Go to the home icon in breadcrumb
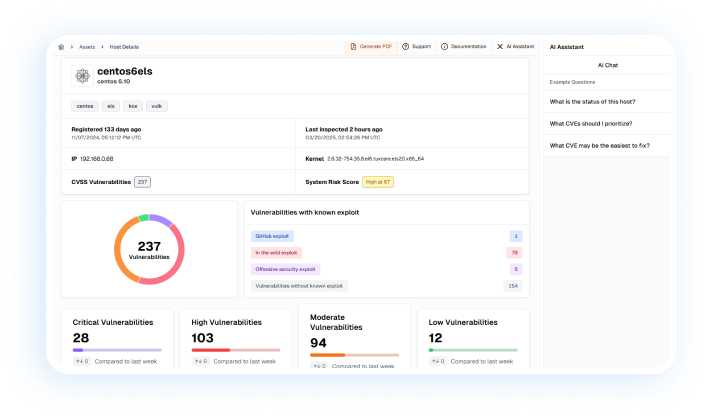 (x=61, y=47)
